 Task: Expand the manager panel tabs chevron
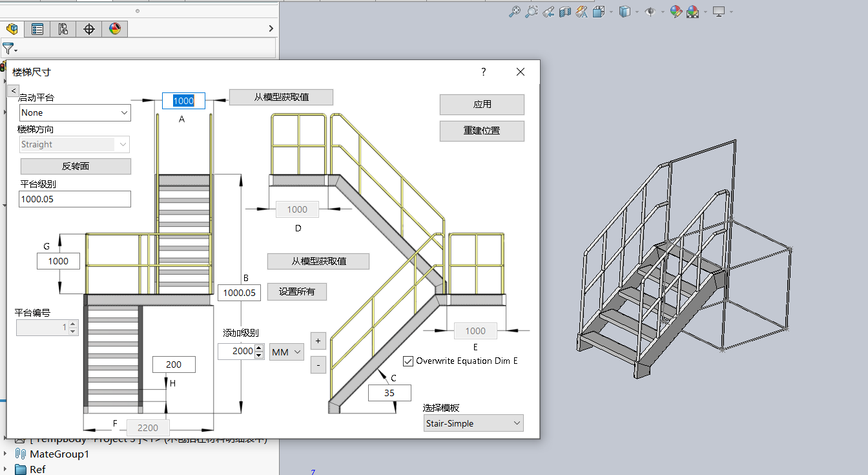(271, 28)
